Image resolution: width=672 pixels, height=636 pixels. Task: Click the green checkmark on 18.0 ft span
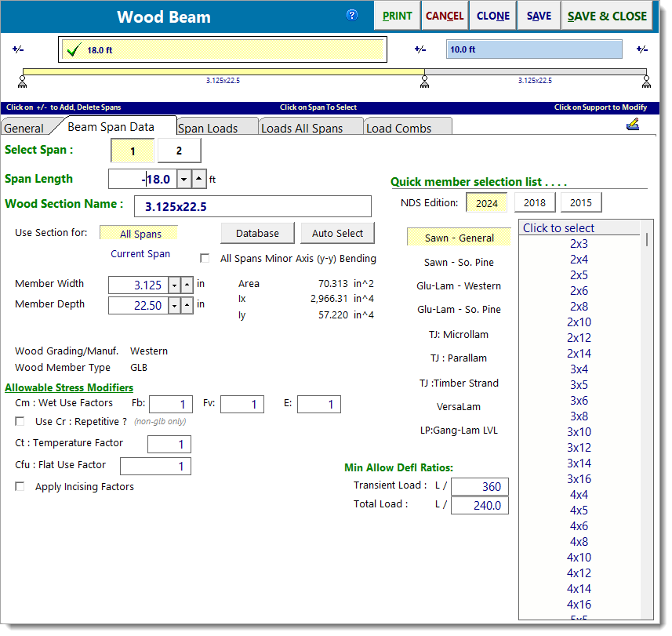pos(74,49)
